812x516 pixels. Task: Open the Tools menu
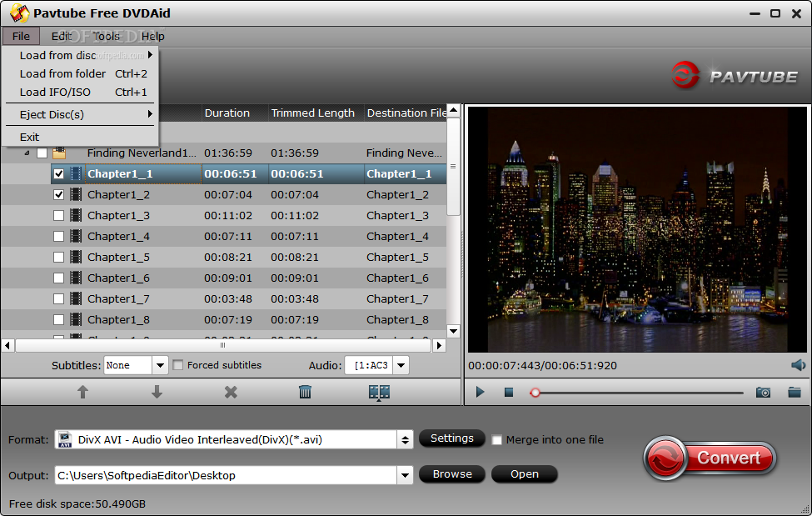(106, 37)
